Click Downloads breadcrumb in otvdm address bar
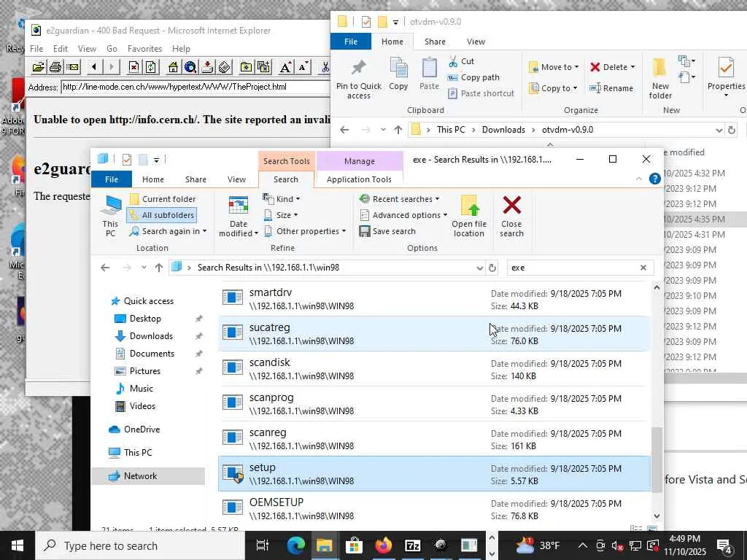Image resolution: width=747 pixels, height=560 pixels. (x=503, y=130)
